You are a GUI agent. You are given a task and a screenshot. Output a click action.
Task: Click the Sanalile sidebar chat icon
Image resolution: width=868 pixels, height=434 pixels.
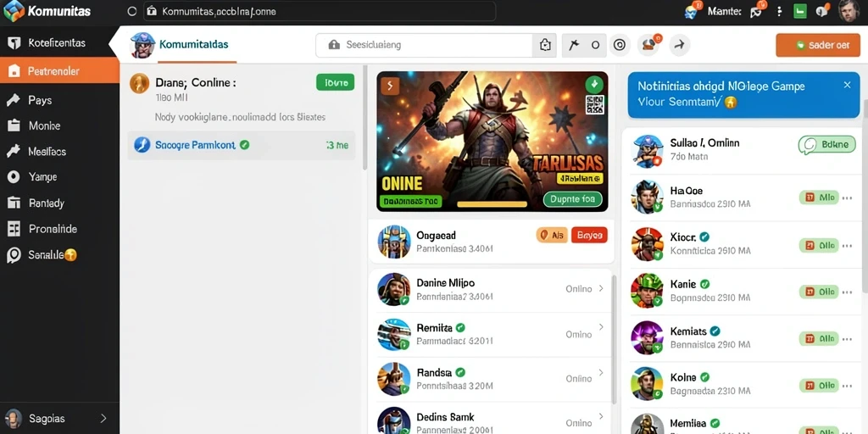pyautogui.click(x=14, y=254)
